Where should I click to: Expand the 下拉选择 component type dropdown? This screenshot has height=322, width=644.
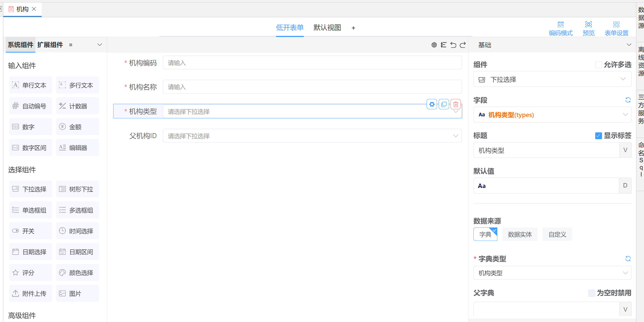[x=552, y=79]
